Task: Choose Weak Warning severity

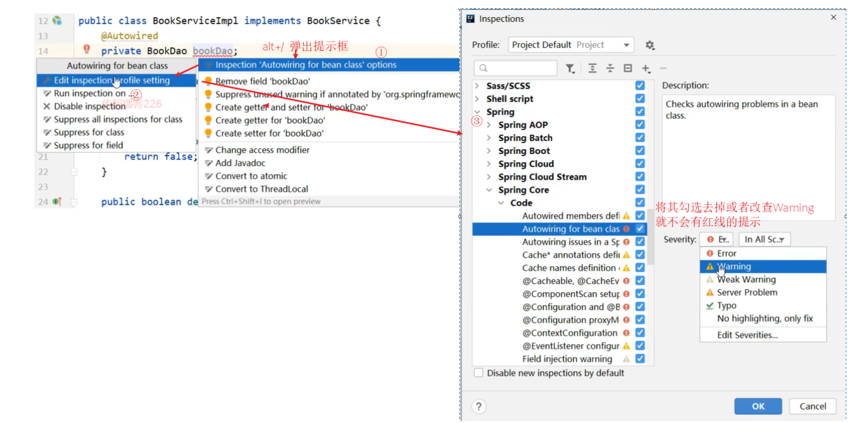Action: click(763, 279)
